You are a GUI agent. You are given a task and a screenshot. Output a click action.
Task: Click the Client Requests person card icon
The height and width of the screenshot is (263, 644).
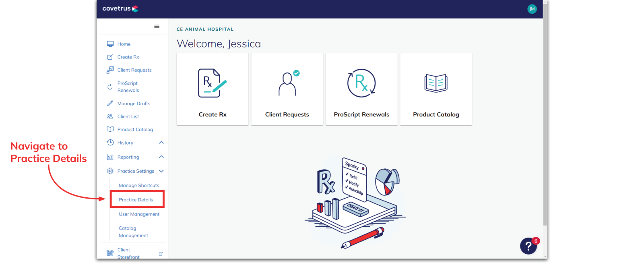coord(287,83)
